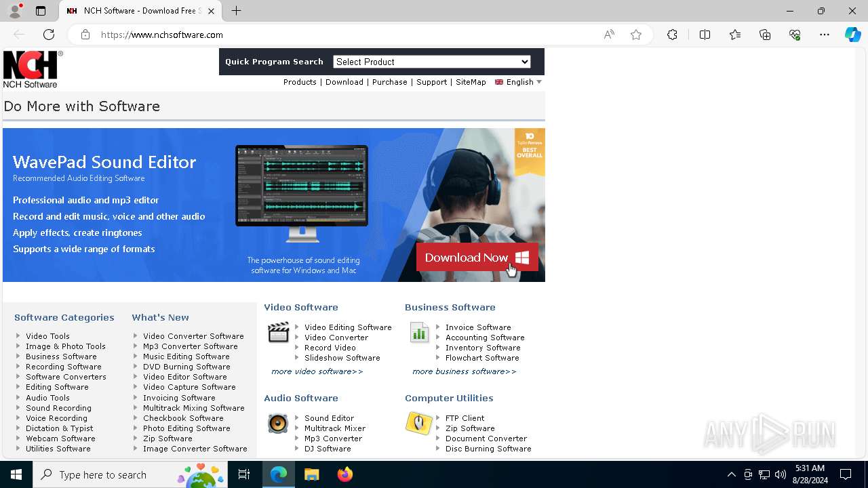Open Video Tools category
Screen dimensions: 868x488
click(47, 336)
